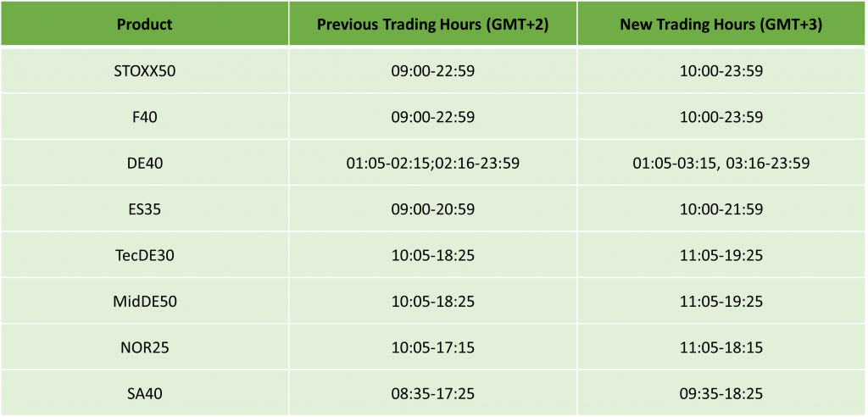The height and width of the screenshot is (417, 868).
Task: Select the ES35 product cell
Action: 144,208
